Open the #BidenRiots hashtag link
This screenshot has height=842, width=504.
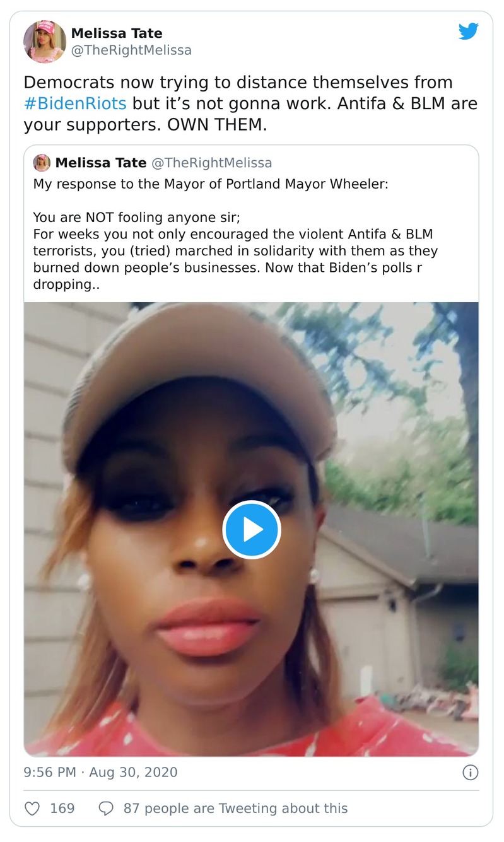point(75,103)
